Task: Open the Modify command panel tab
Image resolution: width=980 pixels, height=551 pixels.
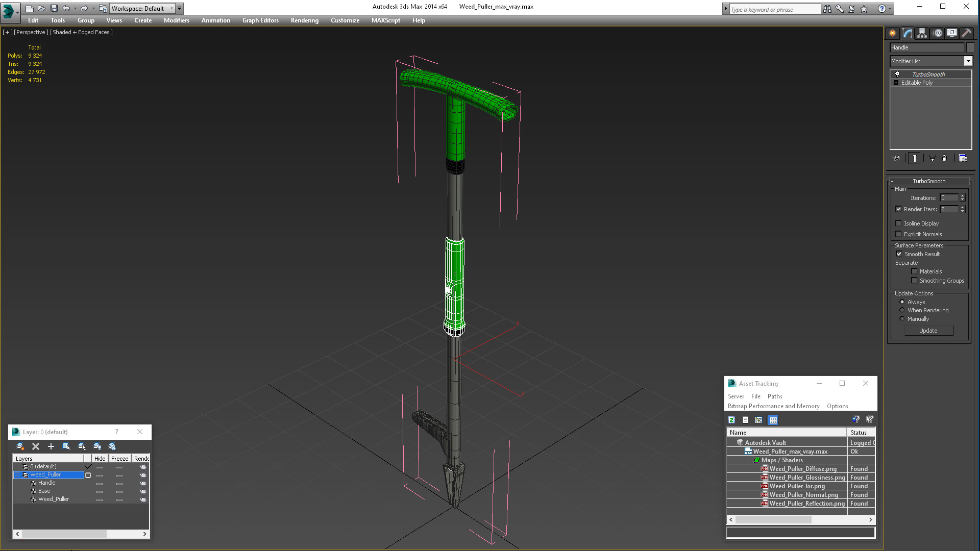Action: (907, 33)
